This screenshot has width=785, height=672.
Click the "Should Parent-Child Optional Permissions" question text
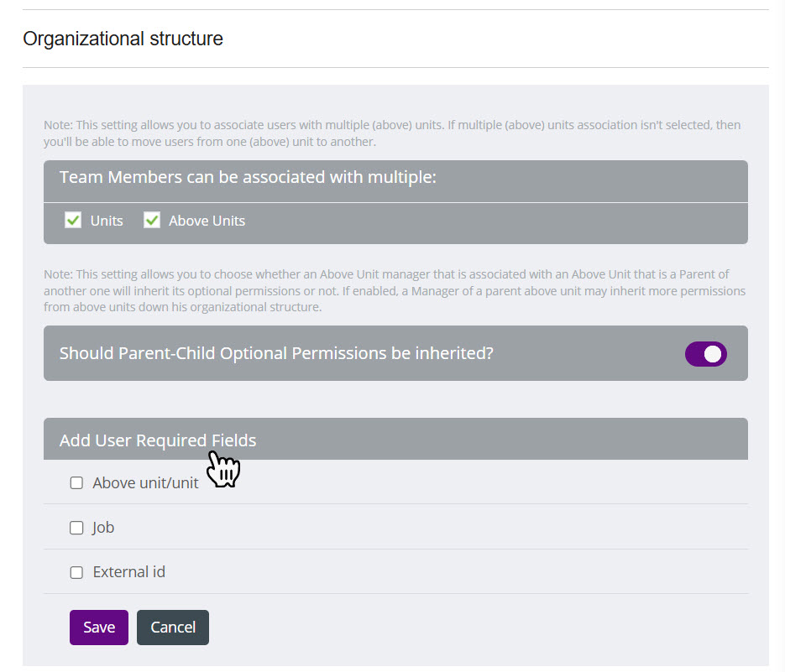[276, 353]
